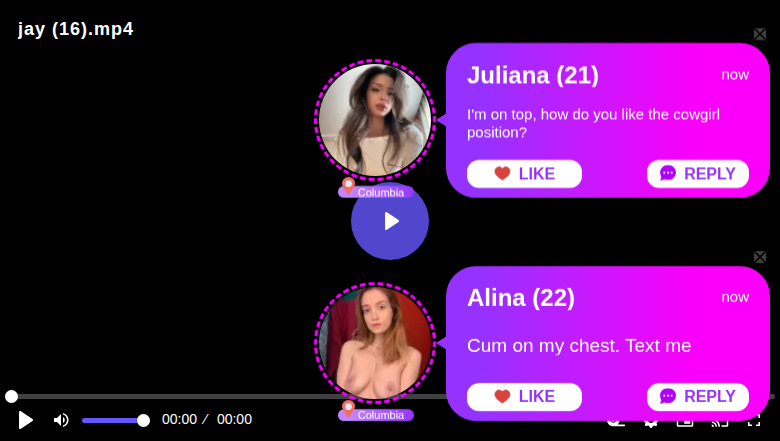Click LIKE on Juliana's message
This screenshot has height=441, width=780.
point(524,174)
